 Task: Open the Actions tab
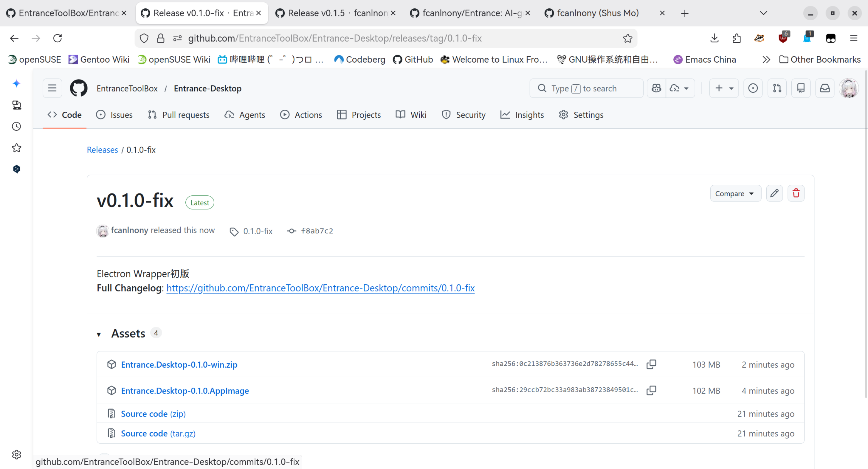click(x=301, y=115)
